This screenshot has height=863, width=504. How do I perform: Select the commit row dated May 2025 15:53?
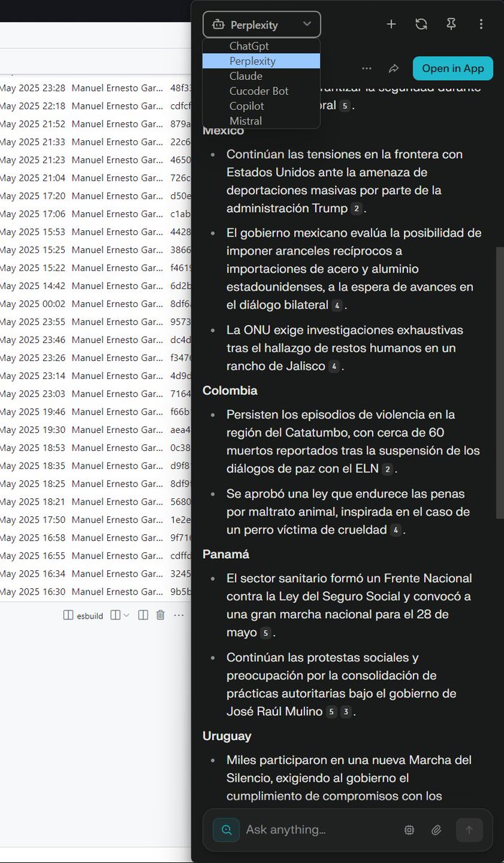(95, 232)
